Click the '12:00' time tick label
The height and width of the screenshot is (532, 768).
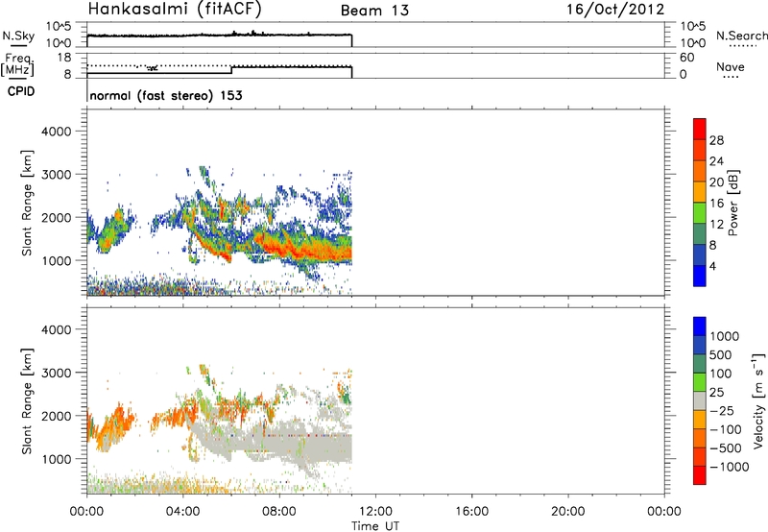[x=375, y=512]
